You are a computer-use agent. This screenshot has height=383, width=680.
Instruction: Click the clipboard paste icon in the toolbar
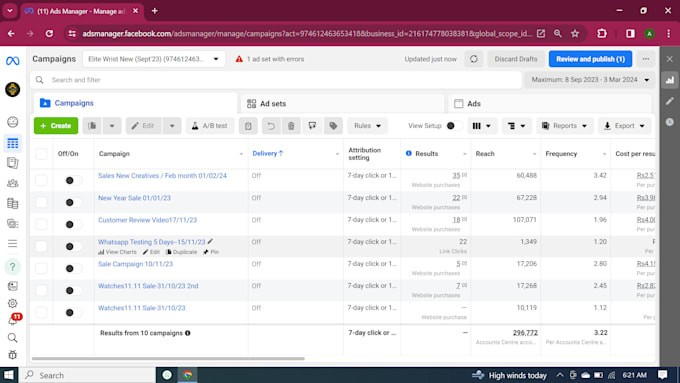click(x=248, y=126)
